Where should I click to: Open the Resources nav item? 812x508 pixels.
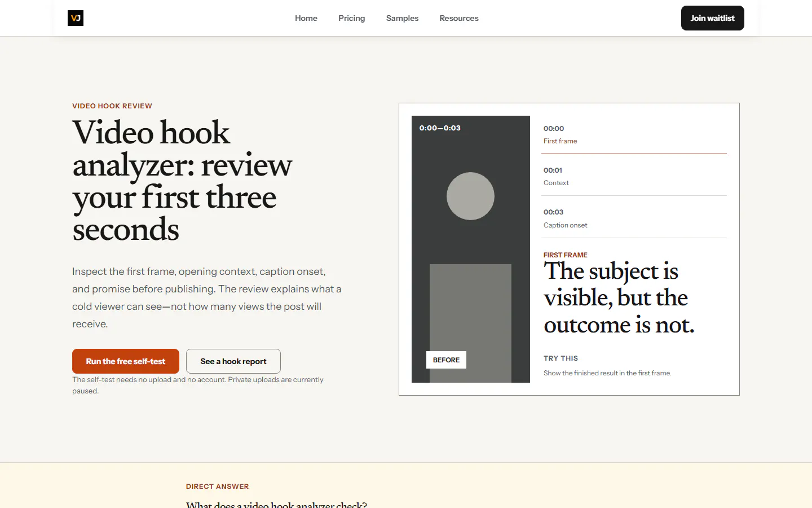pyautogui.click(x=459, y=18)
